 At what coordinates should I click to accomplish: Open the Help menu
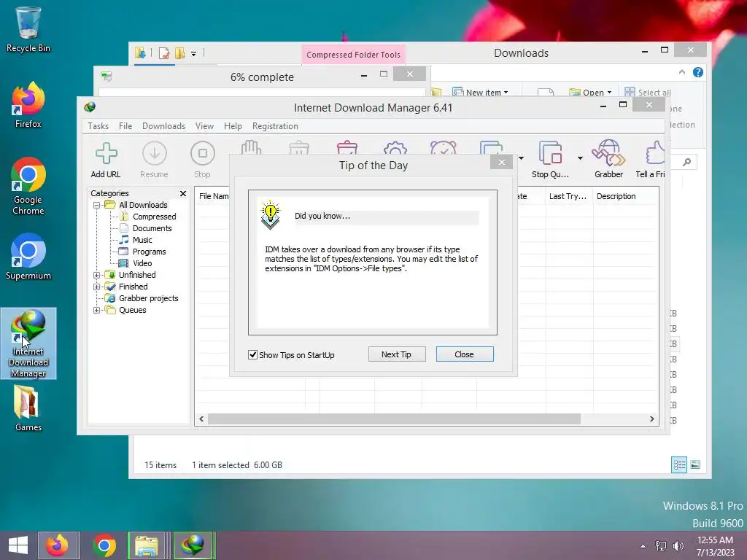(233, 126)
